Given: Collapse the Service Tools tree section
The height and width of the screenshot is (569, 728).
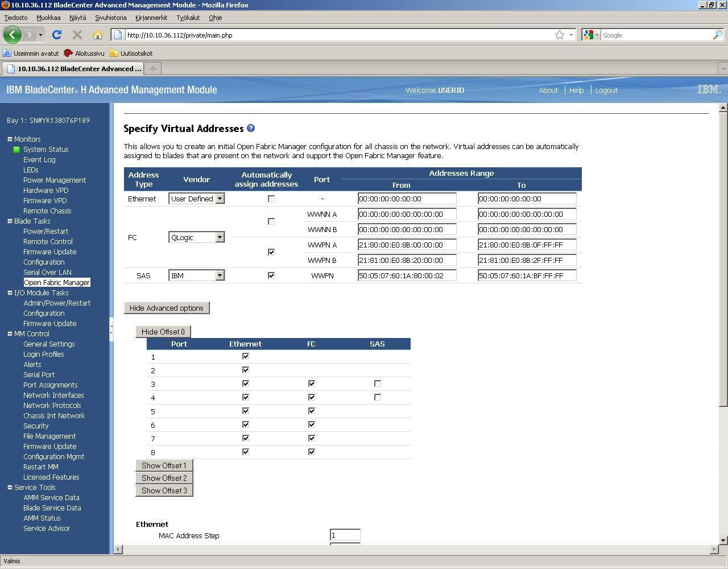Looking at the screenshot, I should (x=10, y=487).
